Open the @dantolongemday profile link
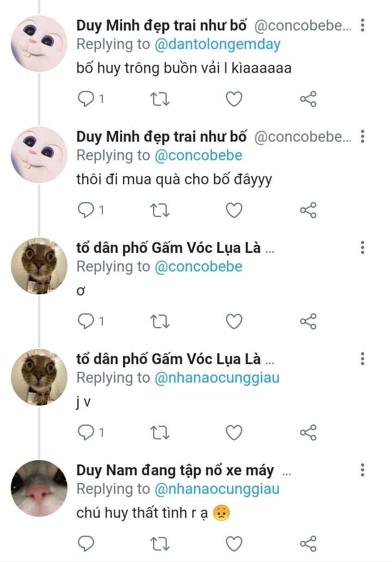 coord(218,45)
